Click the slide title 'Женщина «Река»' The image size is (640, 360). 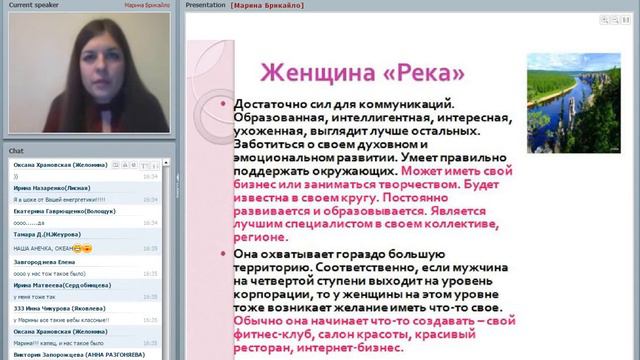362,73
